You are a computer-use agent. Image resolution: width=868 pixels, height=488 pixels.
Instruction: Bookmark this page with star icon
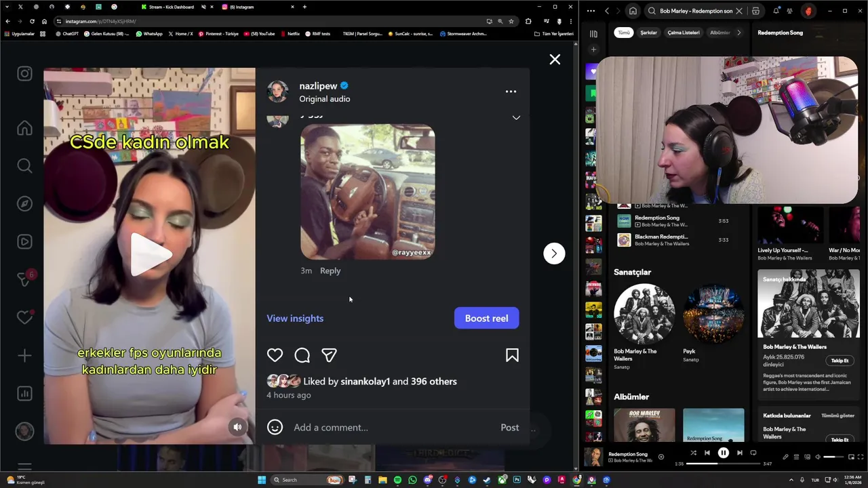point(511,21)
